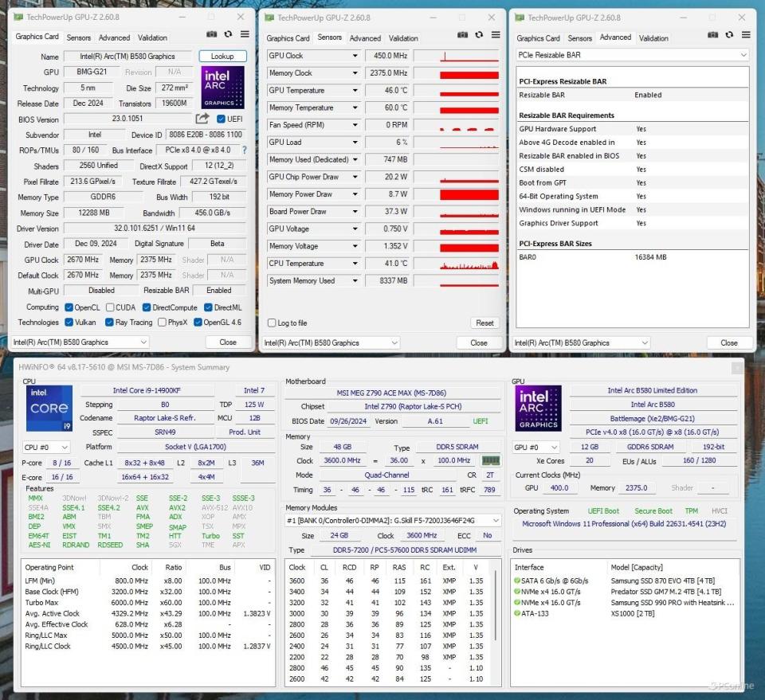The height and width of the screenshot is (700, 765).
Task: Click the Intel ARC logo in HWiNFO GPU section
Action: coord(537,409)
